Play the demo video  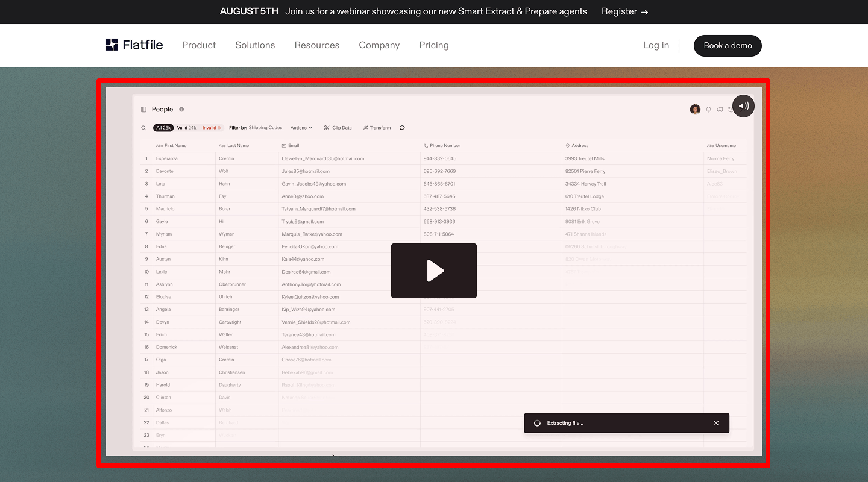[x=434, y=271]
